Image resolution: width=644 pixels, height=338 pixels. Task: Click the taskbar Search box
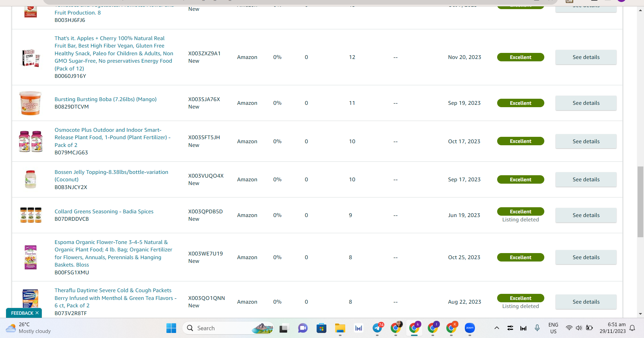point(228,328)
